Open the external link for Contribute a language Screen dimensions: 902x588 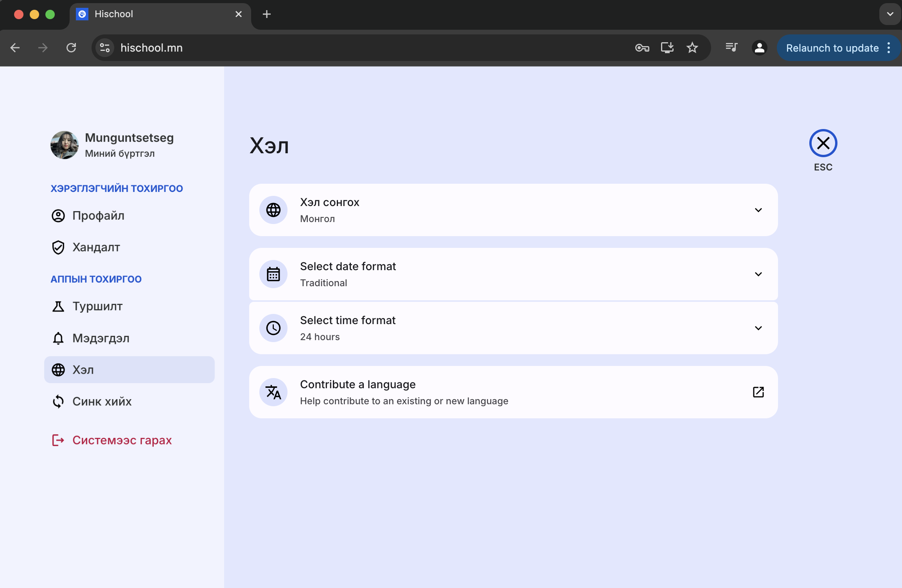click(758, 392)
